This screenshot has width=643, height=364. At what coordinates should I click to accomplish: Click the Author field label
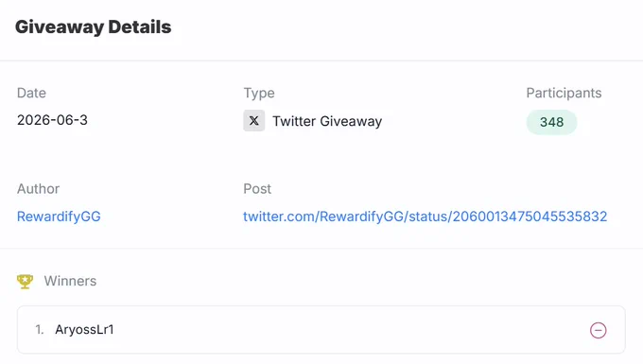[38, 189]
